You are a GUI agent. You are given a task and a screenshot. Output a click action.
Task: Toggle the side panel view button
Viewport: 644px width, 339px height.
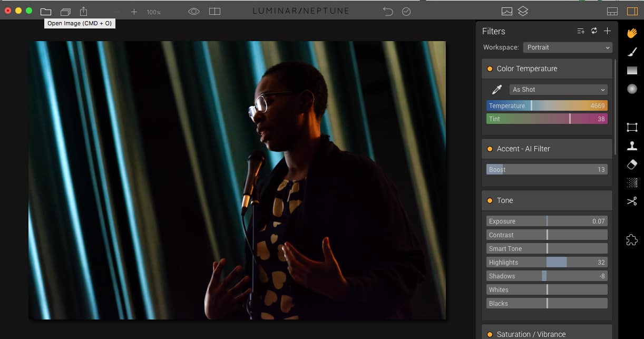[632, 12]
